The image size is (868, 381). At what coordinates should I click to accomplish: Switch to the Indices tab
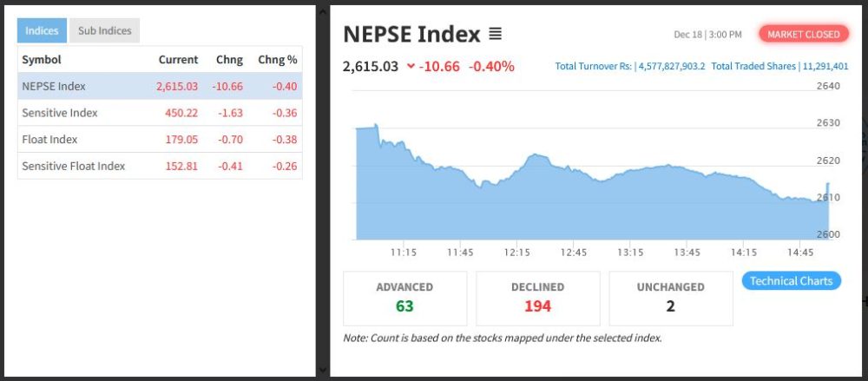pos(42,30)
